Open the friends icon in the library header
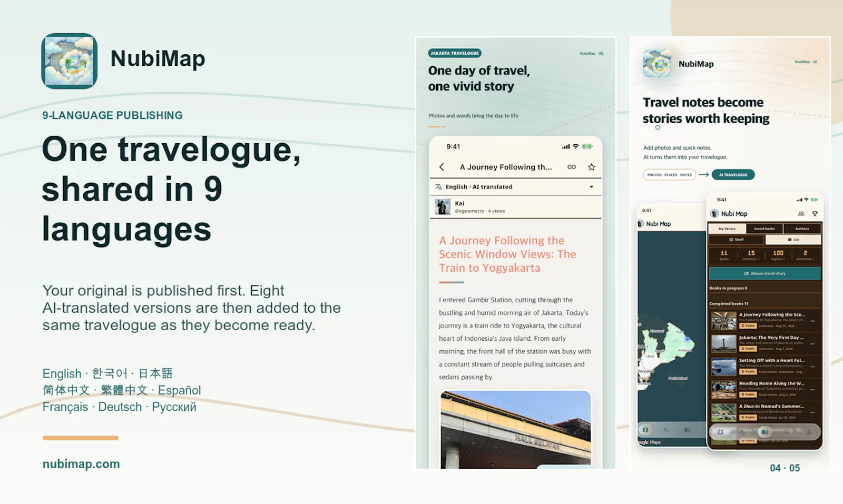Image resolution: width=843 pixels, height=504 pixels. [x=801, y=214]
